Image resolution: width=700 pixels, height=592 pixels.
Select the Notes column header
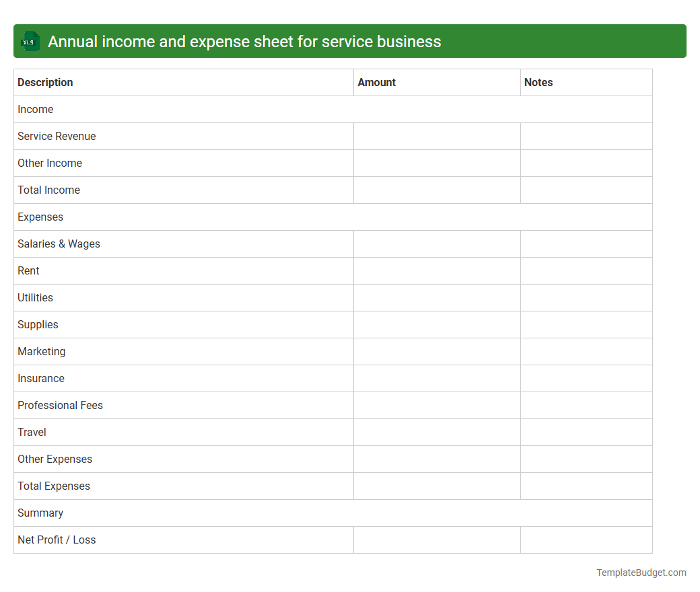pyautogui.click(x=538, y=82)
